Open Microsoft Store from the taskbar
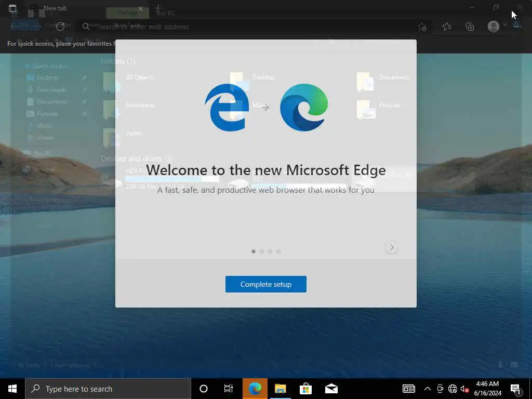 coord(305,389)
